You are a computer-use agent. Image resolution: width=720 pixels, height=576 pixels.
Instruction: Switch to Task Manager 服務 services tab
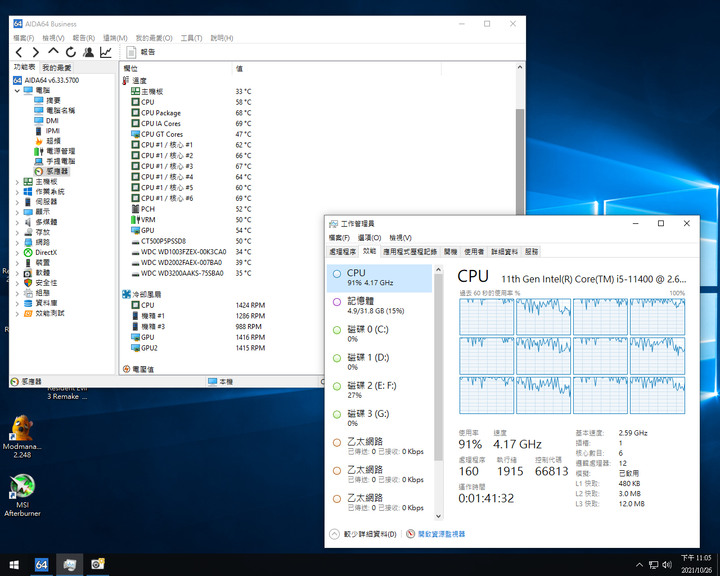point(531,252)
